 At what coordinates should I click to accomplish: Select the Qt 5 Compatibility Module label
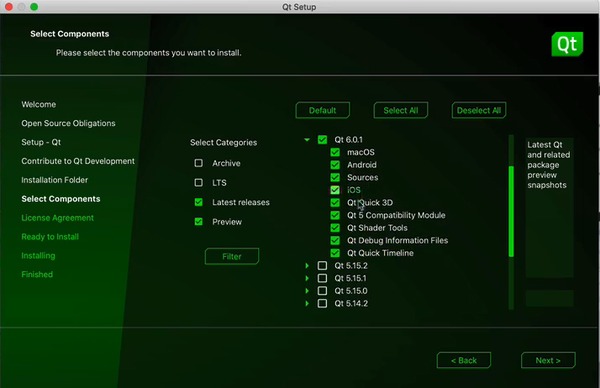pos(396,215)
